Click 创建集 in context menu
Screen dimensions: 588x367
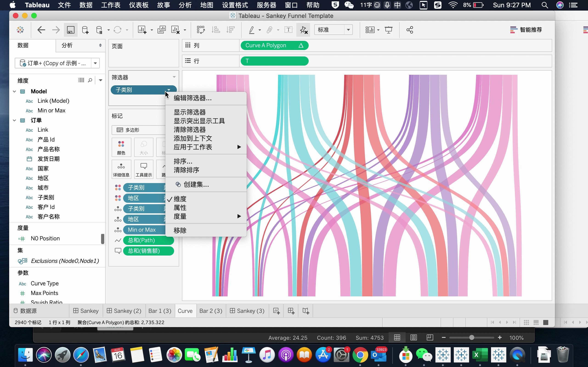(196, 184)
